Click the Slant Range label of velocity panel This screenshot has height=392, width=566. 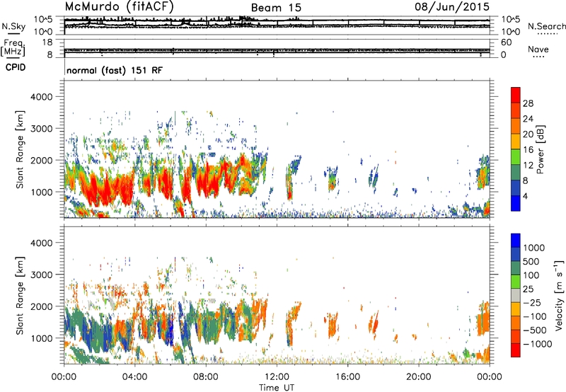coord(20,295)
